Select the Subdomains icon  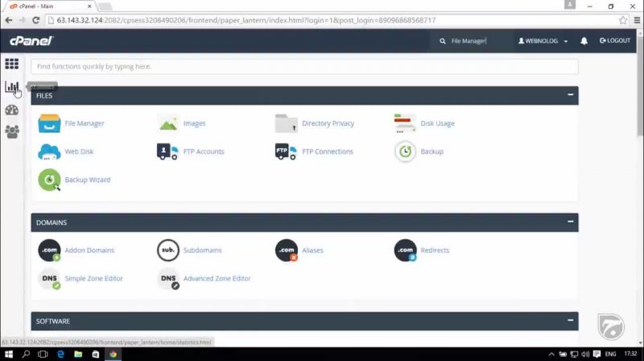[168, 251]
